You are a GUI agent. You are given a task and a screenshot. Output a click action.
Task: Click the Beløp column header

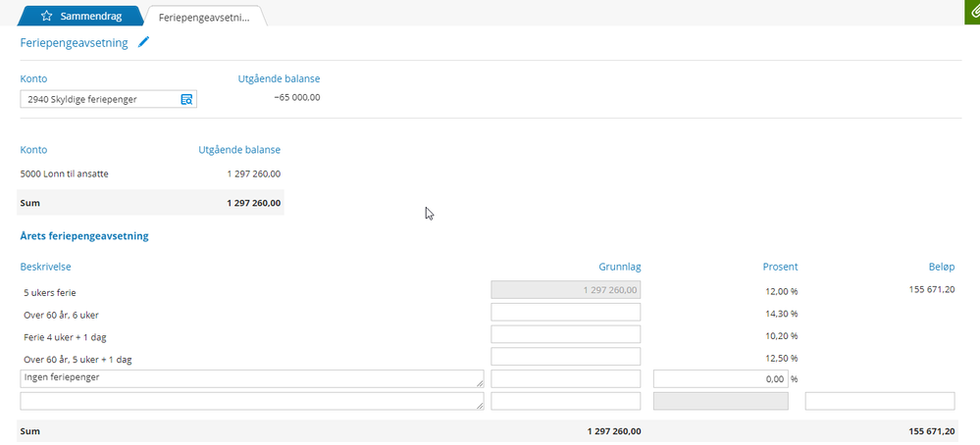click(x=941, y=267)
